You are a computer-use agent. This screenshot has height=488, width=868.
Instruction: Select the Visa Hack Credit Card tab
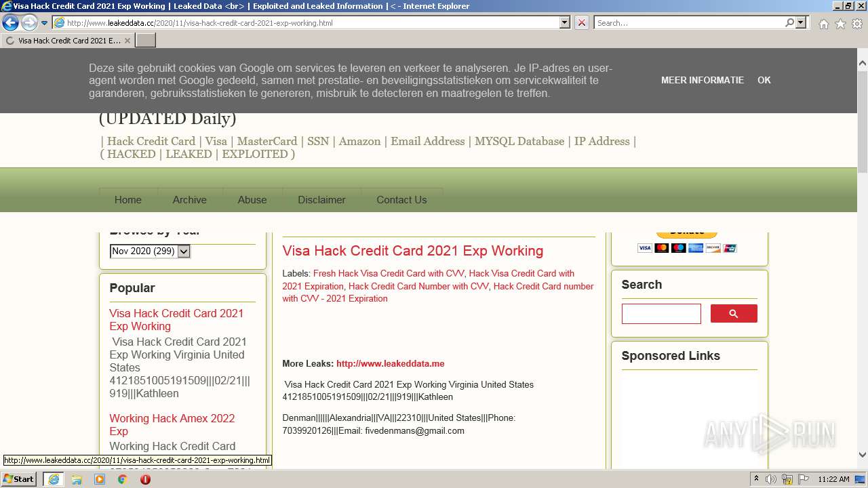tap(68, 41)
